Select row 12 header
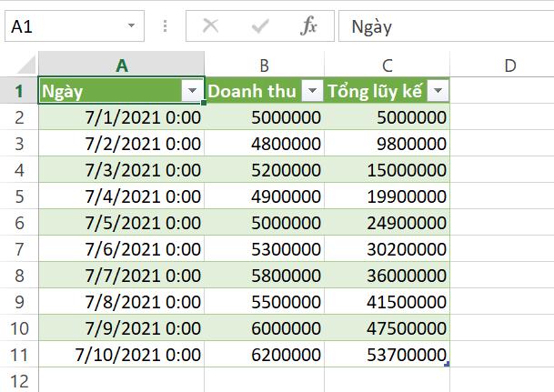554x392 pixels. pyautogui.click(x=19, y=380)
